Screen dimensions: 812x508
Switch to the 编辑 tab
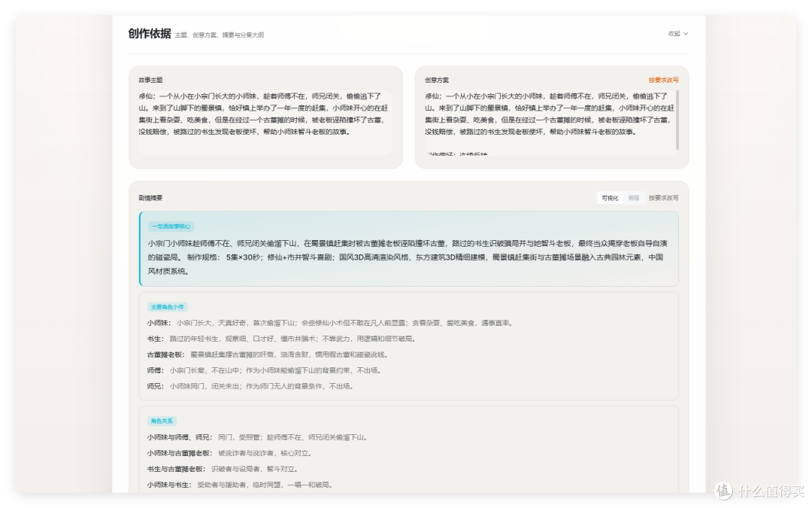point(633,198)
